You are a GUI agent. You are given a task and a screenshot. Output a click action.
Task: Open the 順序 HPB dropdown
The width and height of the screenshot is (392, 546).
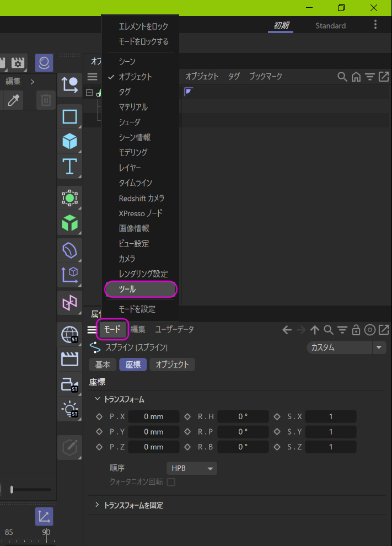point(191,468)
